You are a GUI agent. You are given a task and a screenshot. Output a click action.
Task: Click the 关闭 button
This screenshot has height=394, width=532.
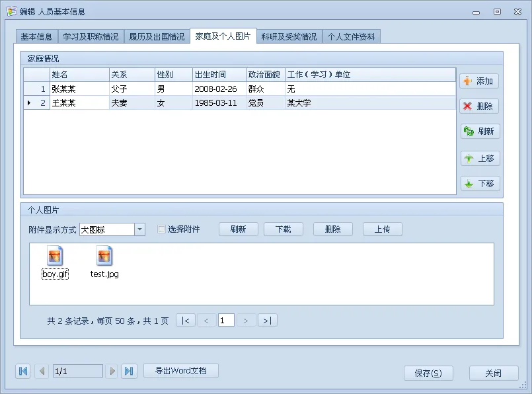[x=494, y=374]
